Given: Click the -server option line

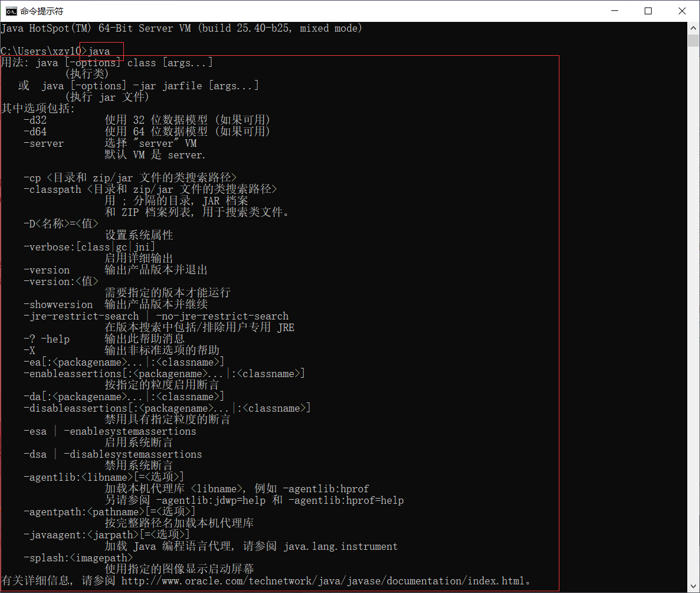Looking at the screenshot, I should pos(44,143).
